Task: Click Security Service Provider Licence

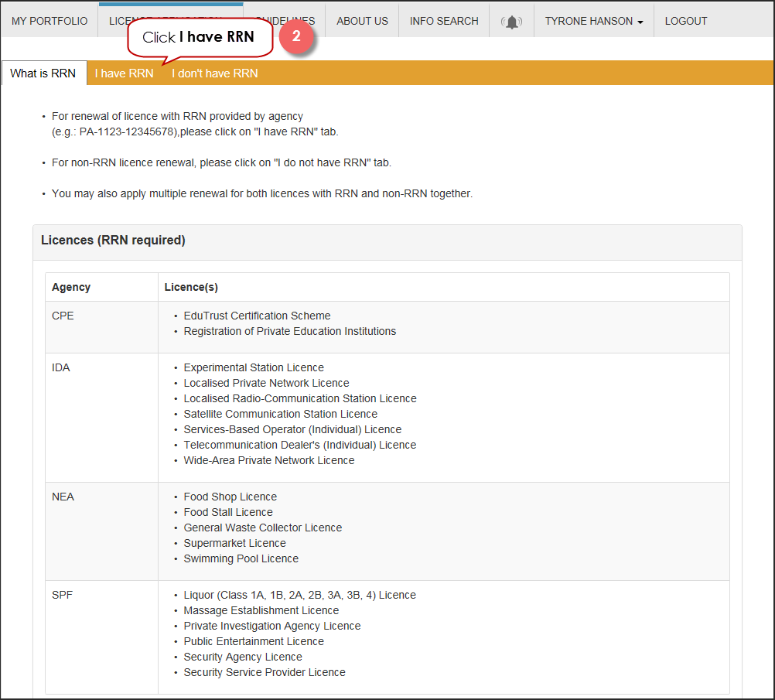Action: 265,672
